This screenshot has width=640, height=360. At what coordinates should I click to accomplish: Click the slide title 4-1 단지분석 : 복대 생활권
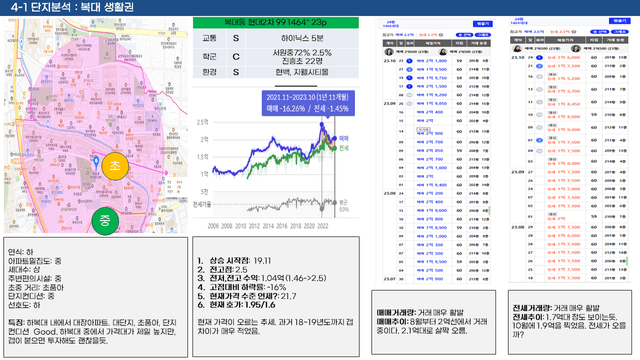coord(72,7)
